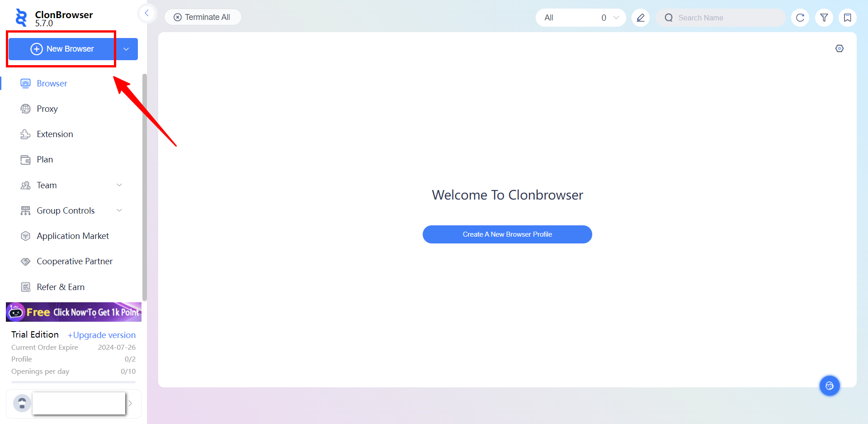Expand the Group Controls submenu chevron
The image size is (868, 424).
tap(119, 210)
